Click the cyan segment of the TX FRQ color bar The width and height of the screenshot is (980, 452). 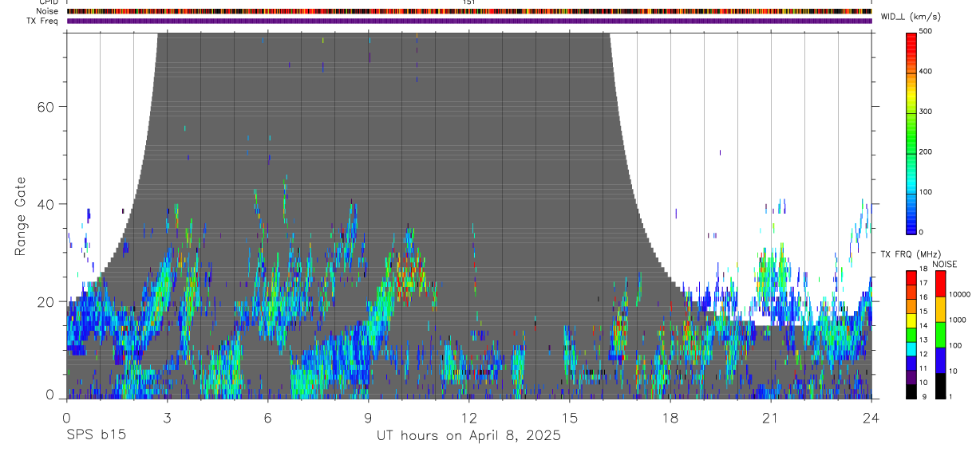911,349
